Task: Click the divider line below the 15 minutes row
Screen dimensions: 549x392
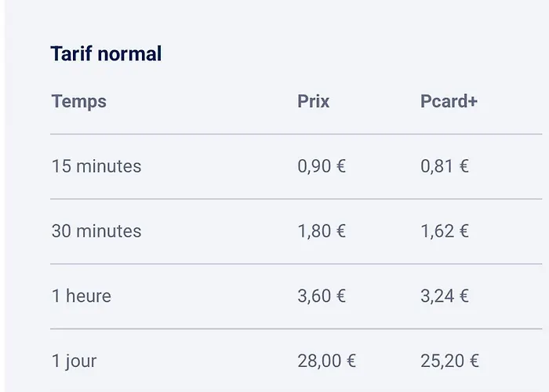Action: pyautogui.click(x=296, y=199)
